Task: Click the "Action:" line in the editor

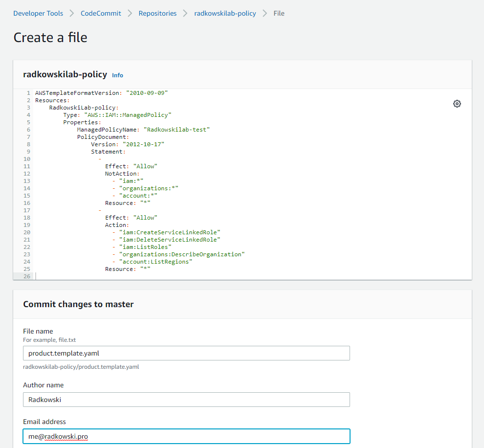Action: [117, 225]
